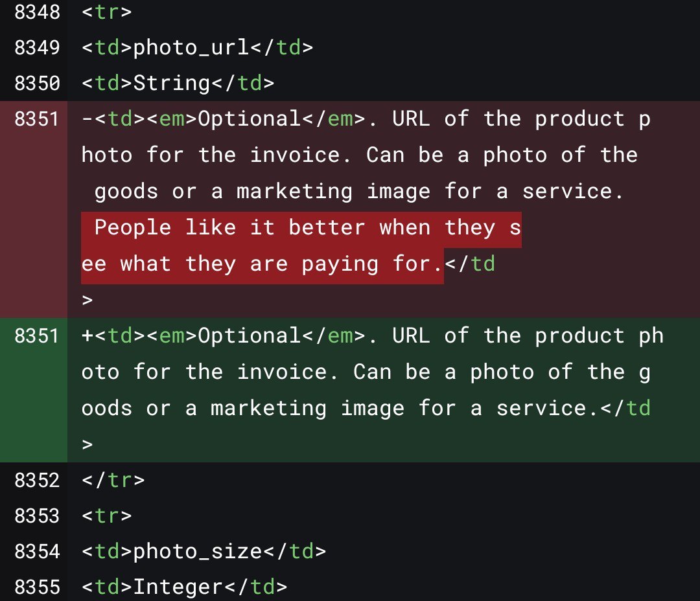Click line number 8354 in the gutter

[x=37, y=552]
